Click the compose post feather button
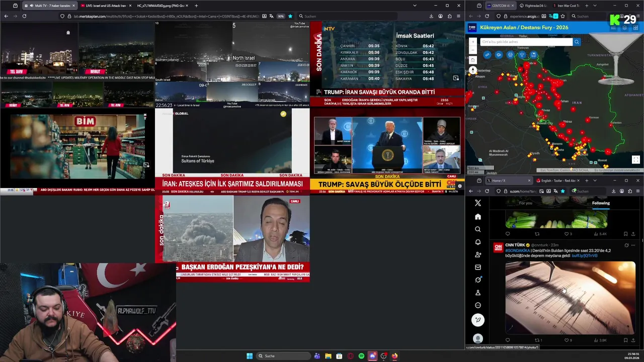 click(478, 320)
